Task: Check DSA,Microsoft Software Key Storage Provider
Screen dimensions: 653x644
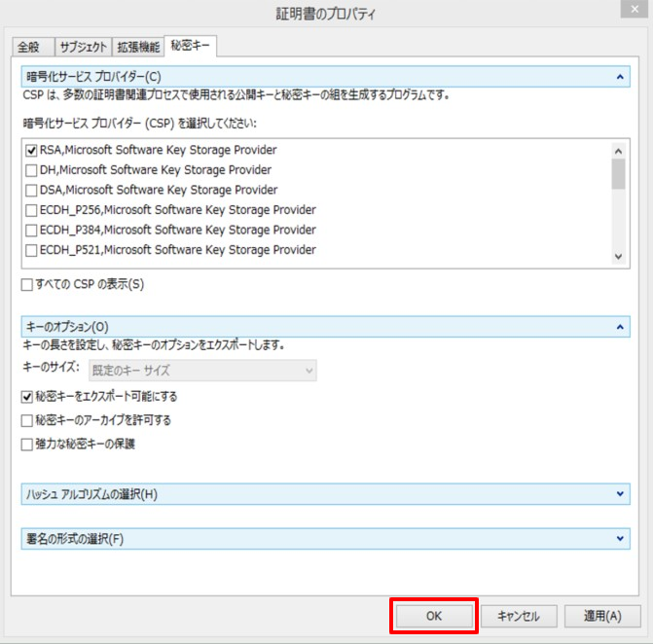Action: pos(31,191)
